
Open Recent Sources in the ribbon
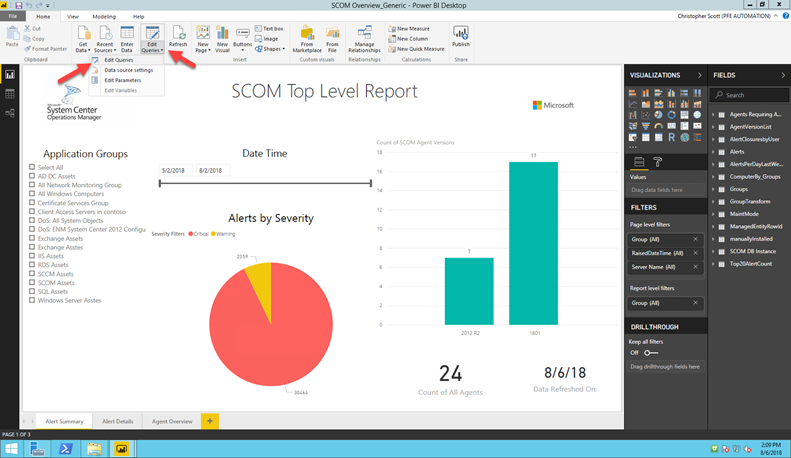pos(105,39)
